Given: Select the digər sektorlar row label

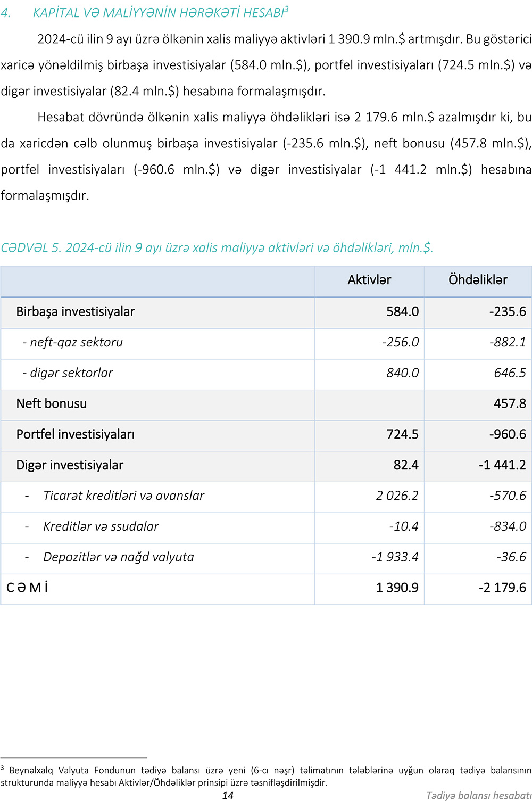Looking at the screenshot, I should pos(68,373).
